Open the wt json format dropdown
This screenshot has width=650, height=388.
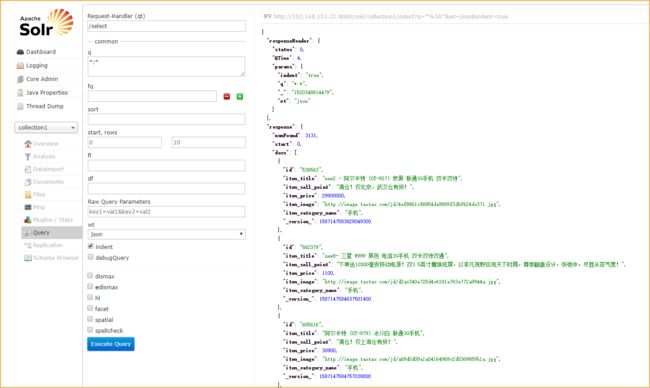[166, 234]
